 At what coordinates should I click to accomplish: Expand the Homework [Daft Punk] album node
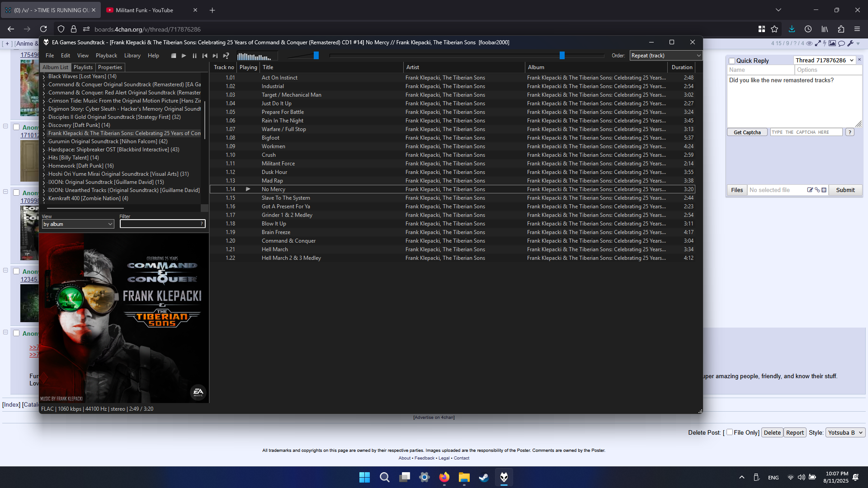(x=44, y=166)
